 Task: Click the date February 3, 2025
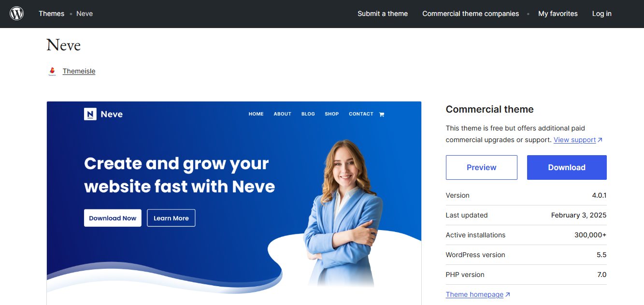pyautogui.click(x=579, y=215)
